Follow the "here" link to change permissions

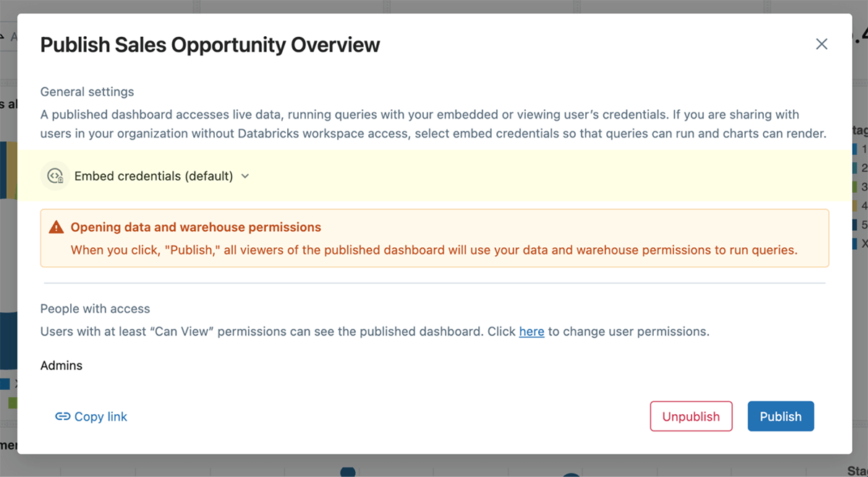(x=532, y=332)
